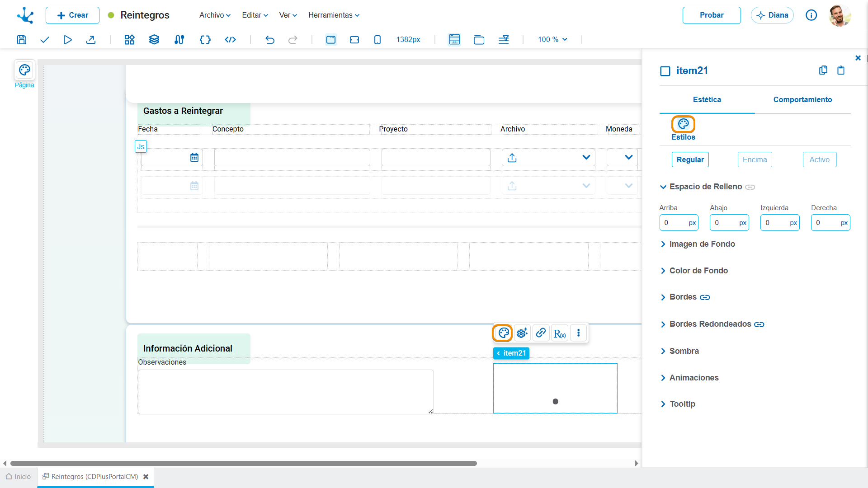Click the save icon in the toolbar
The height and width of the screenshot is (488, 868).
click(22, 40)
